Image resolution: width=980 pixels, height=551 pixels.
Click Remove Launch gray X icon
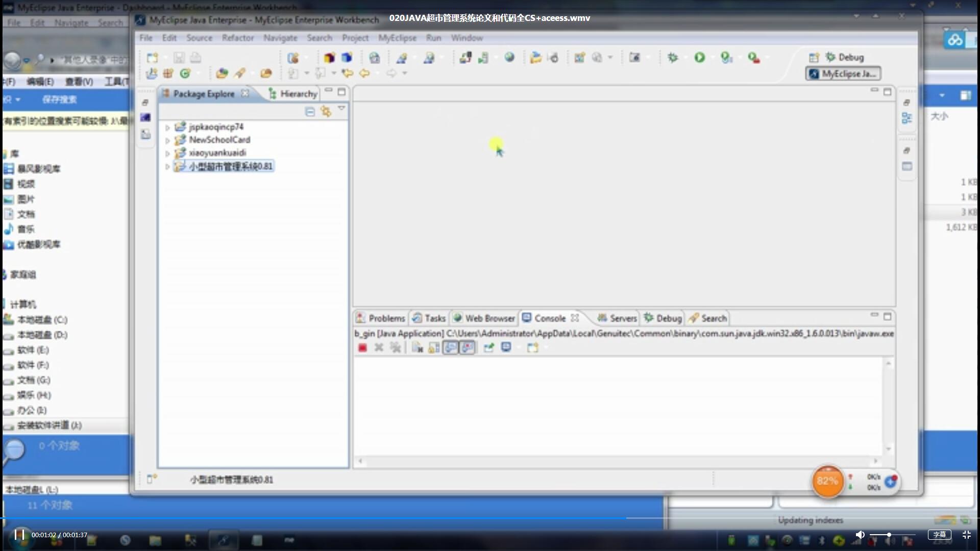point(379,348)
